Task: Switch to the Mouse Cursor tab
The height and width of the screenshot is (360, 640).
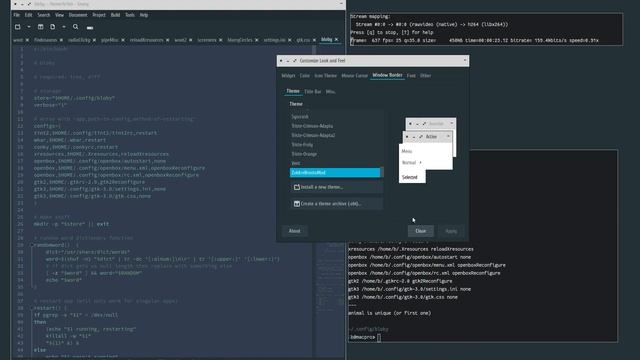Action: 354,76
